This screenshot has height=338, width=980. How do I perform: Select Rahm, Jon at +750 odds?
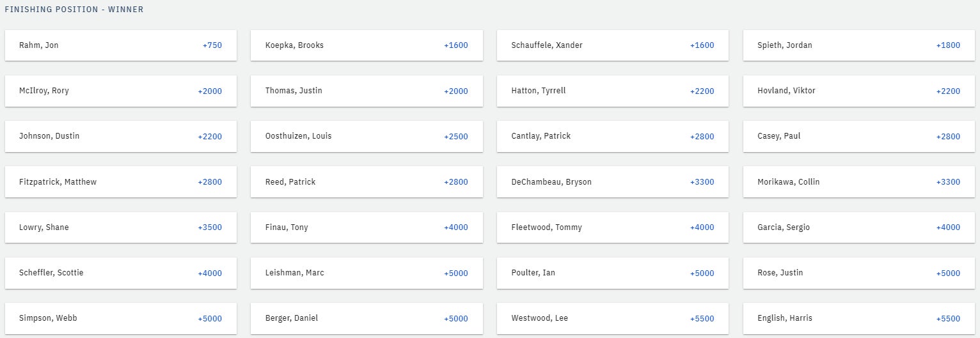click(121, 45)
